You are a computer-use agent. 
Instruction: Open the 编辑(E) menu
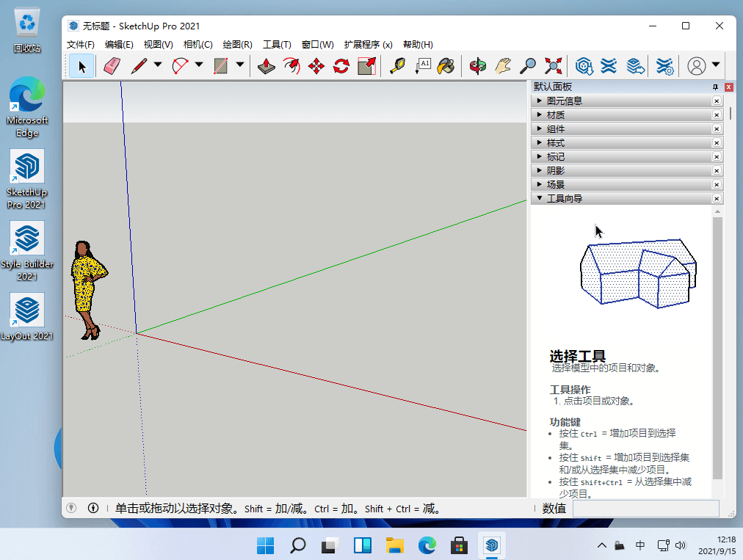coord(119,45)
